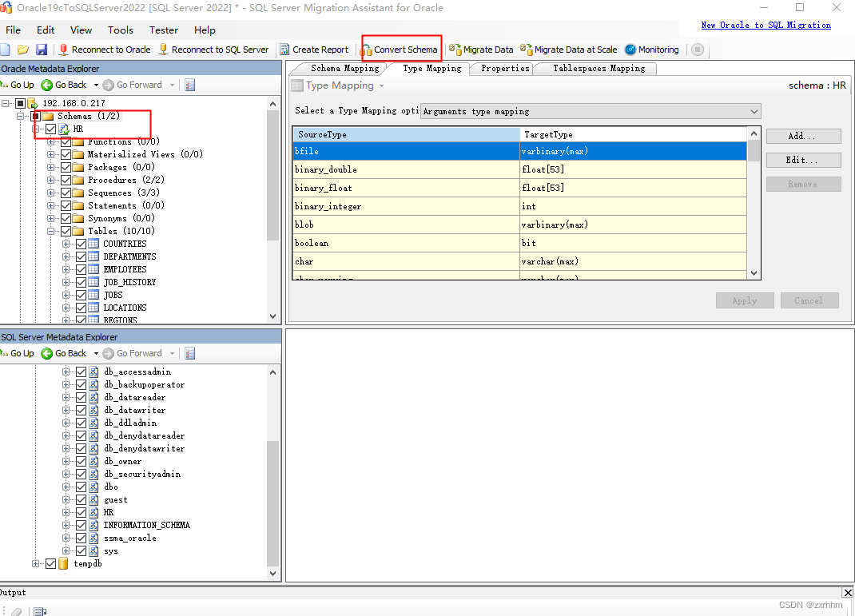This screenshot has height=616, width=855.
Task: Click Reconnect to SQL Server toolbar button
Action: pos(214,50)
